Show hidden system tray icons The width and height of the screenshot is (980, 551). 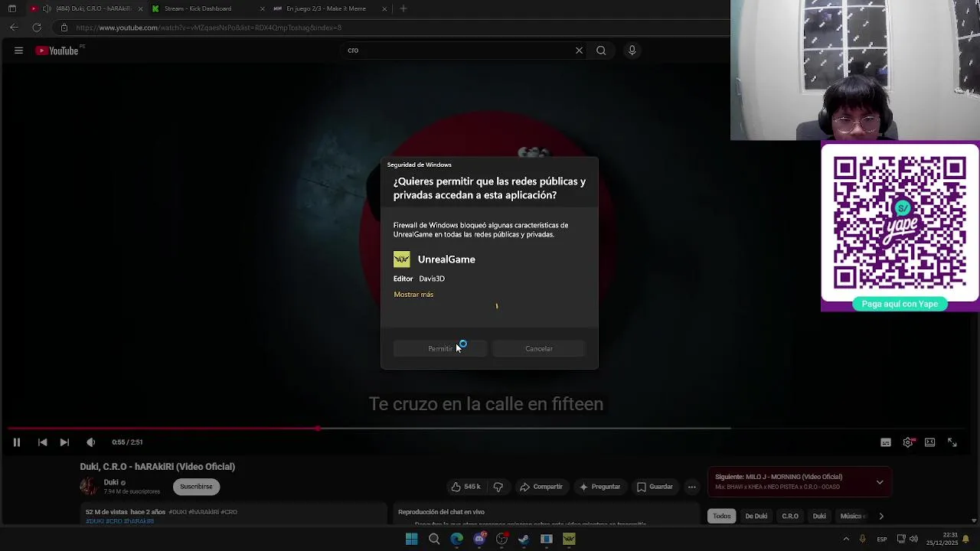point(846,540)
